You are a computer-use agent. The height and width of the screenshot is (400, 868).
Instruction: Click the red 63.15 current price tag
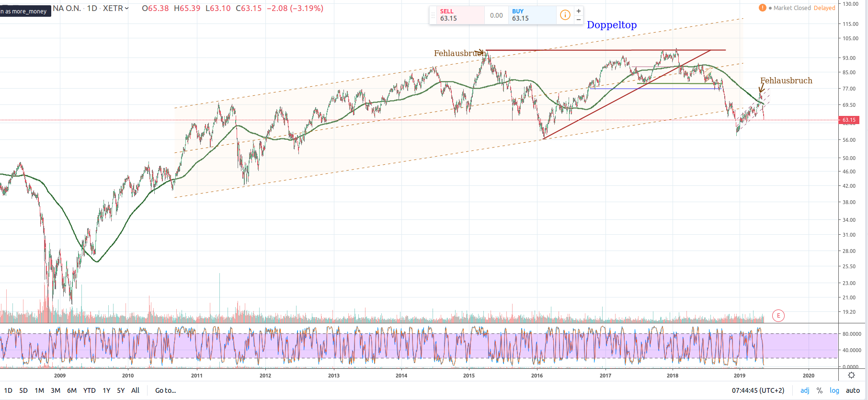coord(849,120)
